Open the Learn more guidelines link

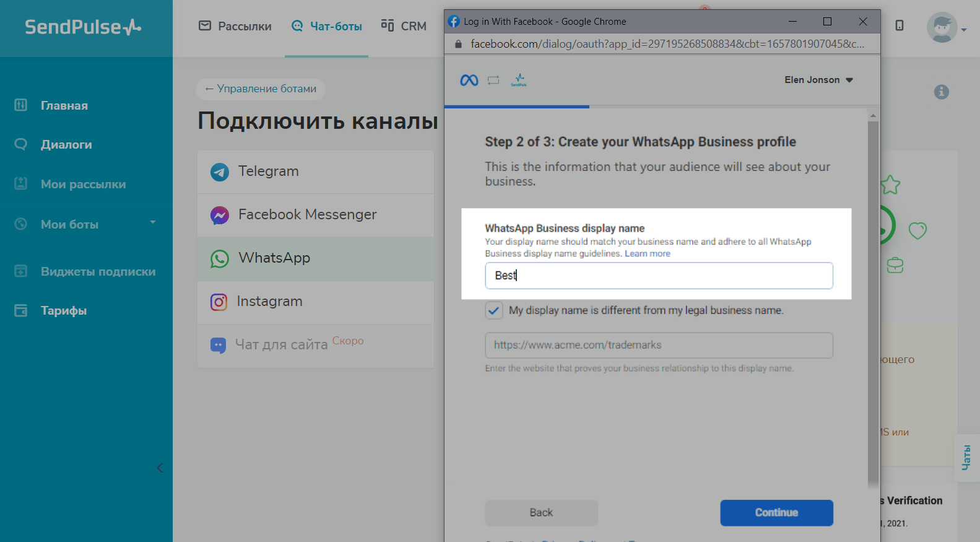pyautogui.click(x=648, y=253)
